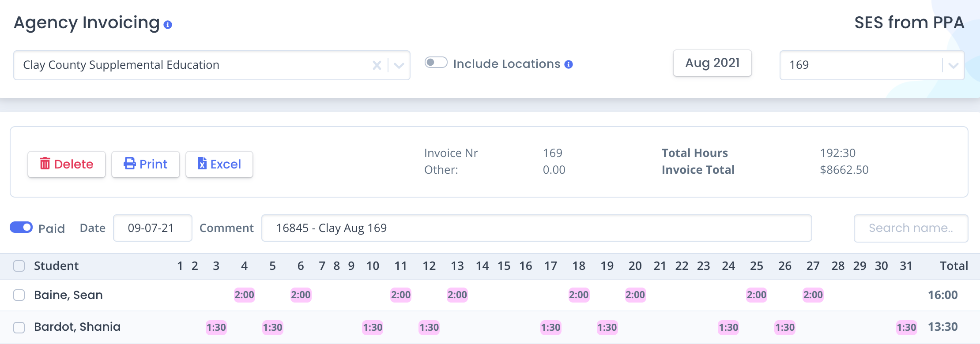Select the student name Bardot, Shania
The image size is (980, 344).
click(77, 327)
